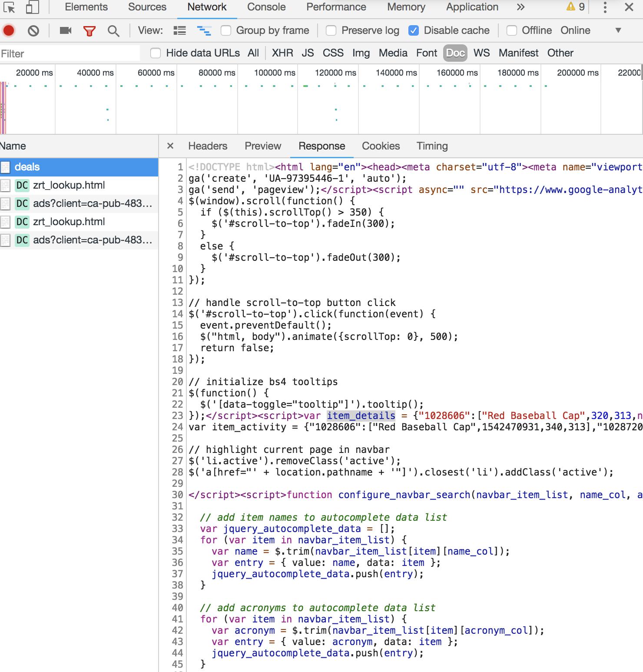
Task: Open the Performance panel tab
Action: point(336,7)
